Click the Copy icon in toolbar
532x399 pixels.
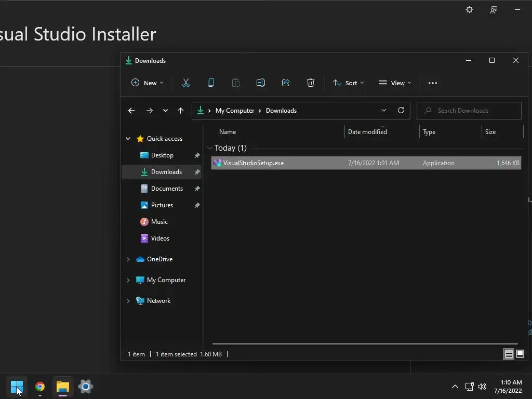click(211, 83)
